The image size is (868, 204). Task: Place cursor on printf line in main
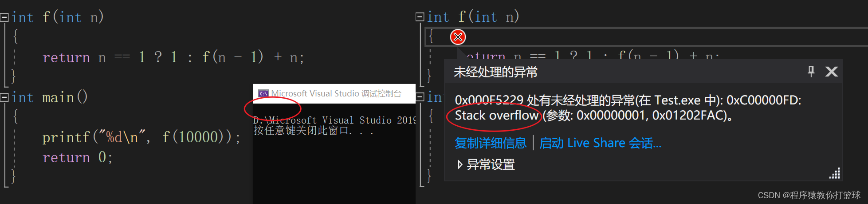point(141,137)
